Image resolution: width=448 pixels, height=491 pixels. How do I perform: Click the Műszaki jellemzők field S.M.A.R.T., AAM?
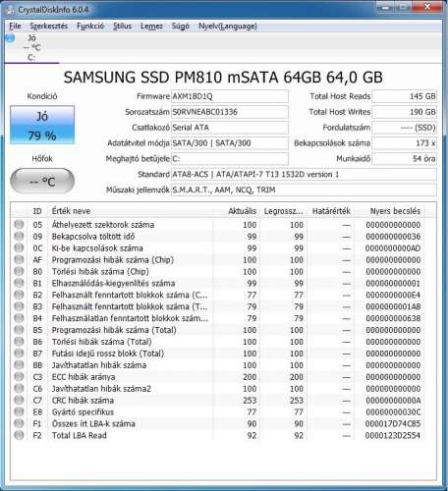[304, 191]
